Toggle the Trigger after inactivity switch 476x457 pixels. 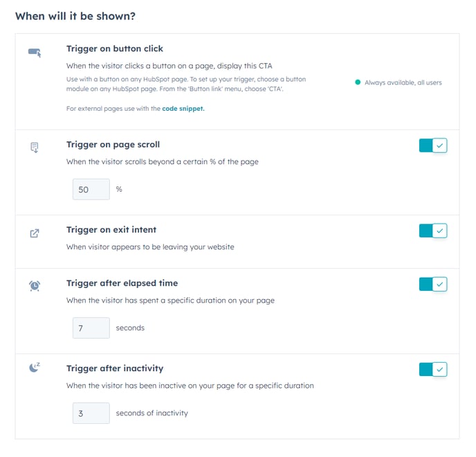coord(433,369)
